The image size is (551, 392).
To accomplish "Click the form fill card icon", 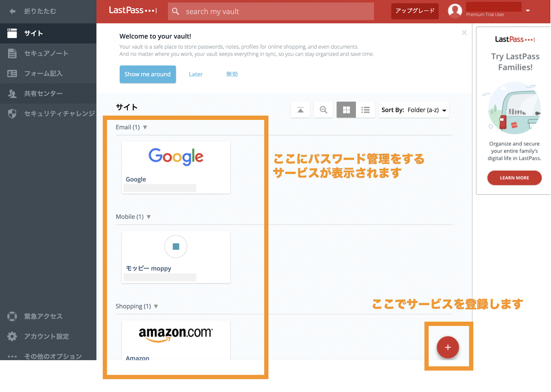I will (x=12, y=73).
